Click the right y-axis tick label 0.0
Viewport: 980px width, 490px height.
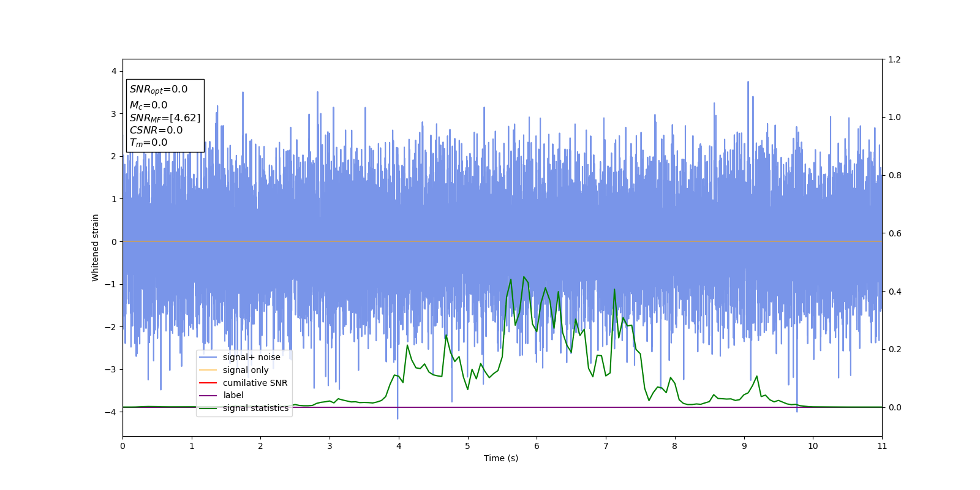tap(894, 407)
